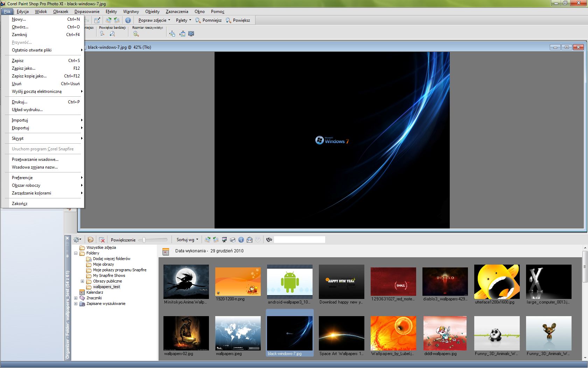This screenshot has width=588, height=368.
Task: Select the wallpapers.jpeg world map thumbnail
Action: click(x=238, y=334)
